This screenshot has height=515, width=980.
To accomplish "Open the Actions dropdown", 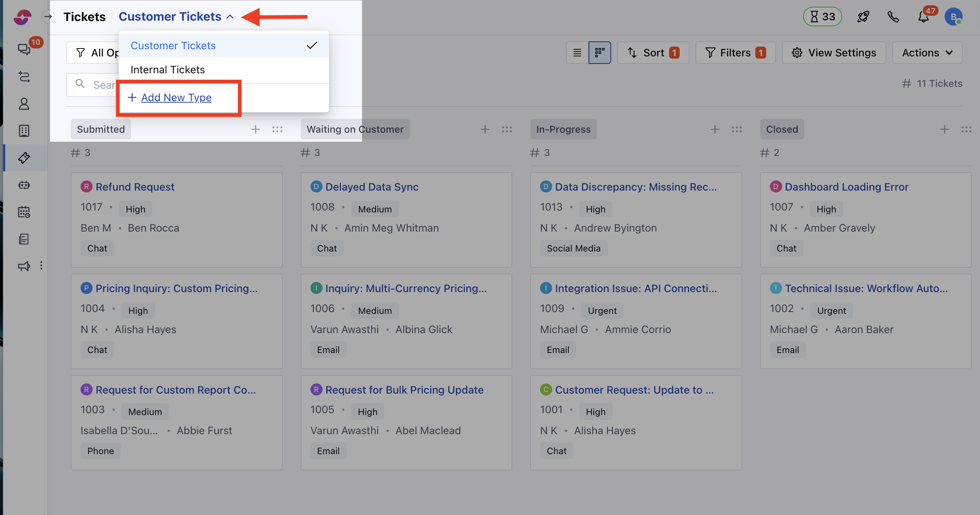I will 927,53.
